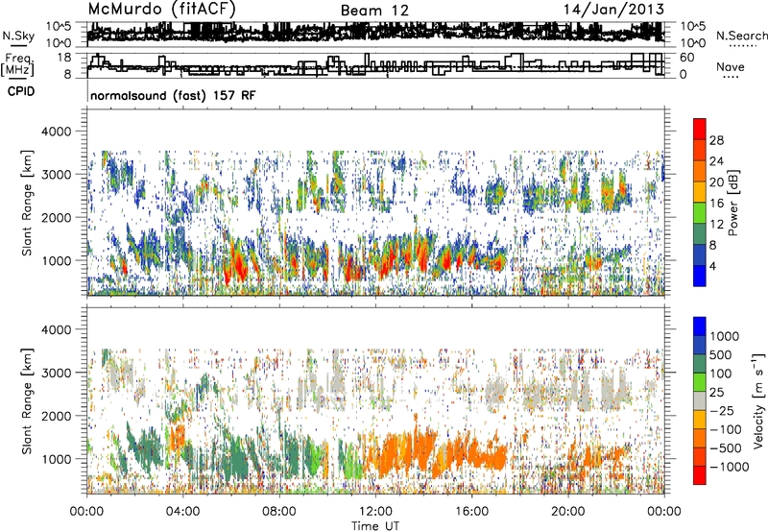This screenshot has height=532, width=768.
Task: Click the noise sky trace plot
Action: [x=375, y=35]
